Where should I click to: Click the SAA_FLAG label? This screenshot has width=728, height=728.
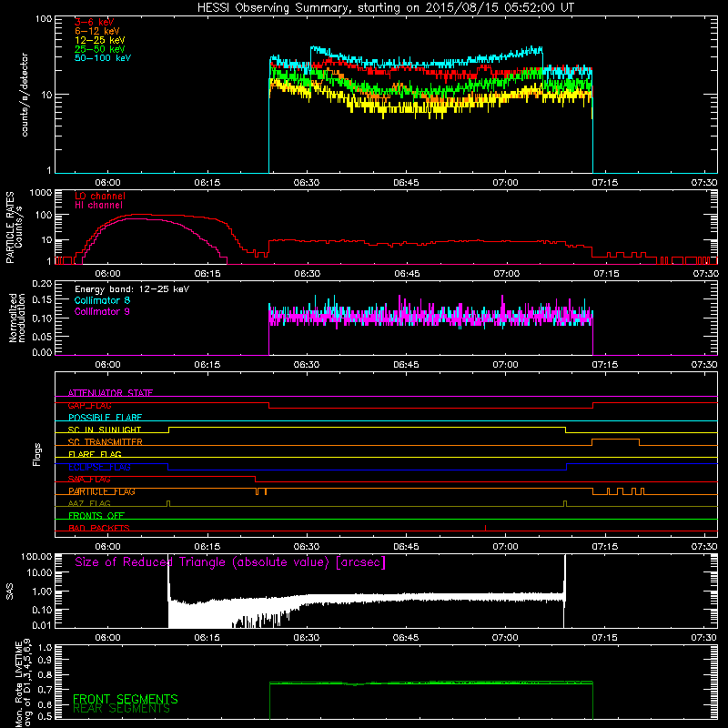point(89,480)
